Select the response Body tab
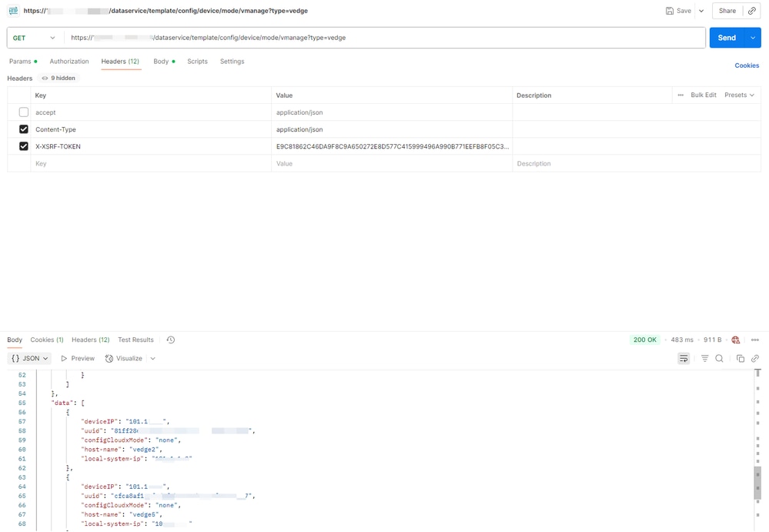The width and height of the screenshot is (769, 532). (x=15, y=340)
